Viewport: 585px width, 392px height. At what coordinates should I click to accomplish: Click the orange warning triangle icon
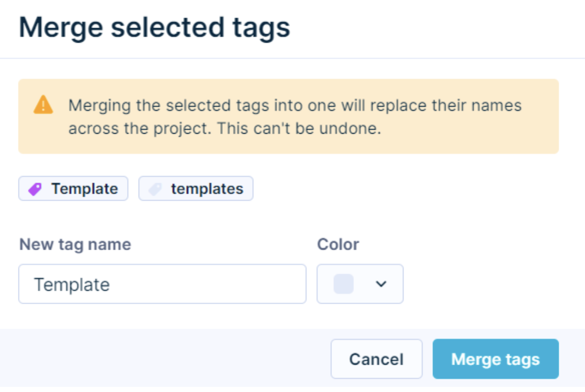click(43, 105)
